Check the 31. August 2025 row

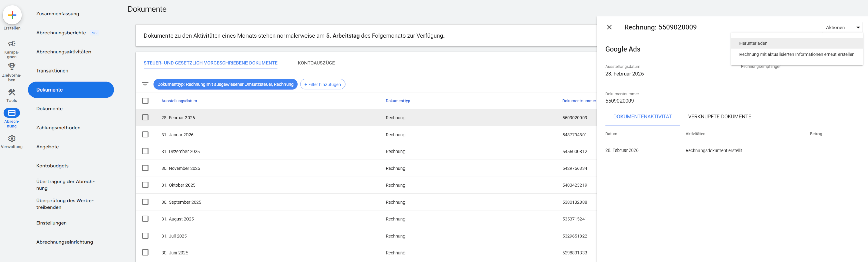[x=145, y=219]
